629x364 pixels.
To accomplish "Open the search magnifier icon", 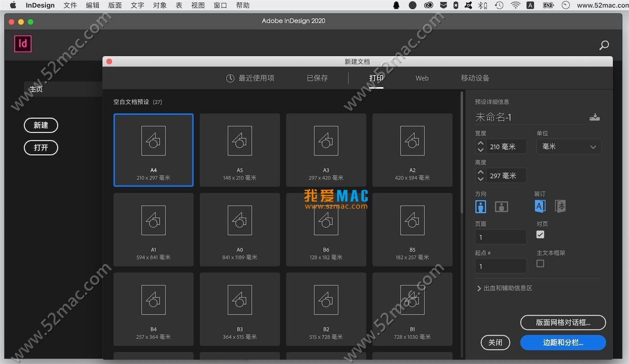I will click(604, 45).
